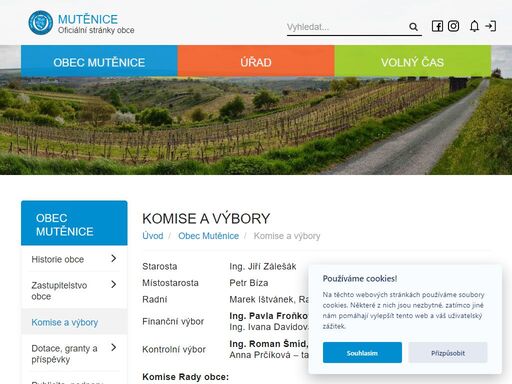
Task: Open the Instagram profile icon
Action: pyautogui.click(x=453, y=26)
